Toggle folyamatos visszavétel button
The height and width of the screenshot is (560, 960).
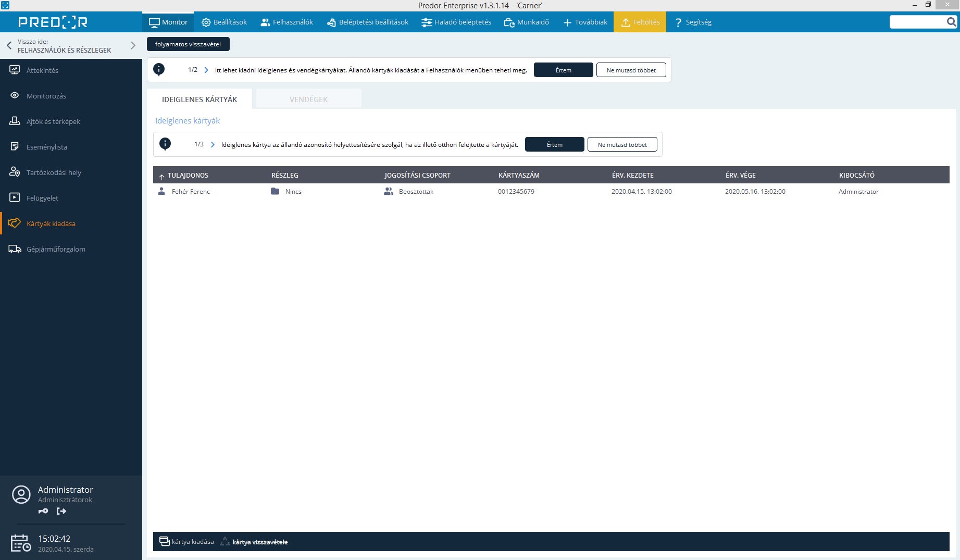pyautogui.click(x=188, y=44)
